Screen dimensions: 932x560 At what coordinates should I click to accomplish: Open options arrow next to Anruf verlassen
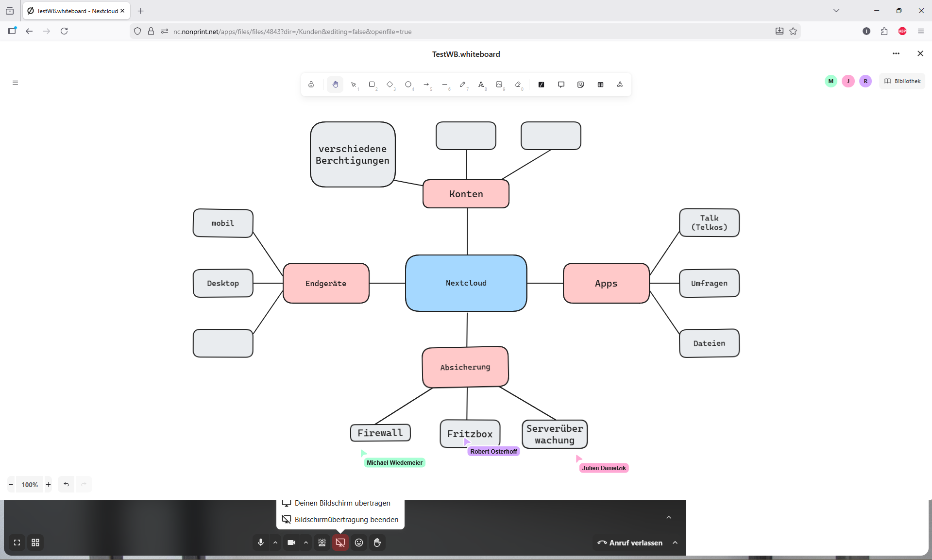(675, 543)
